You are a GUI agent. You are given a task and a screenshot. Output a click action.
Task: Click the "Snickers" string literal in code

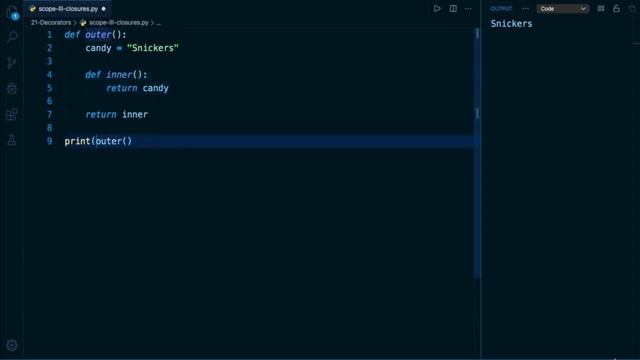click(x=153, y=48)
